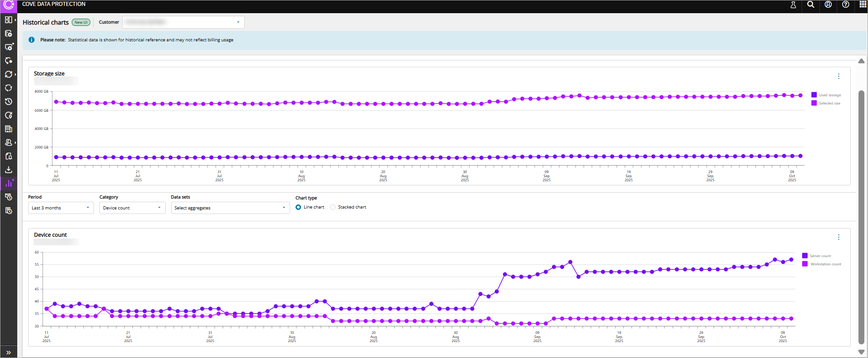Select the Stacked chart radio option

pos(333,207)
